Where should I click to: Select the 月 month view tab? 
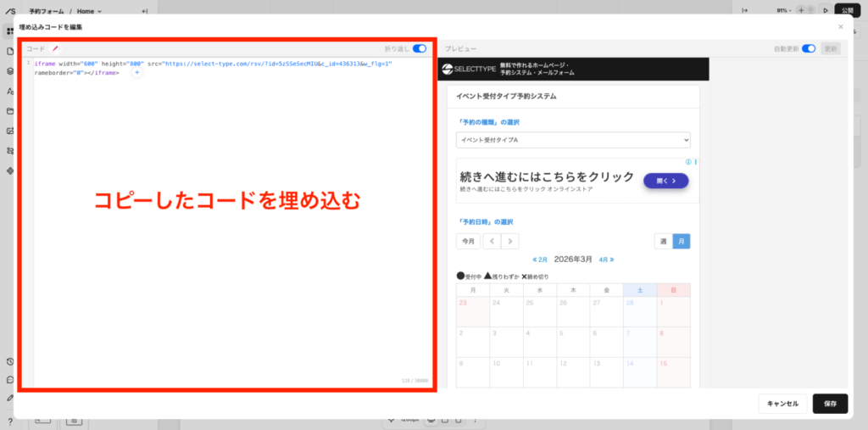(x=682, y=241)
